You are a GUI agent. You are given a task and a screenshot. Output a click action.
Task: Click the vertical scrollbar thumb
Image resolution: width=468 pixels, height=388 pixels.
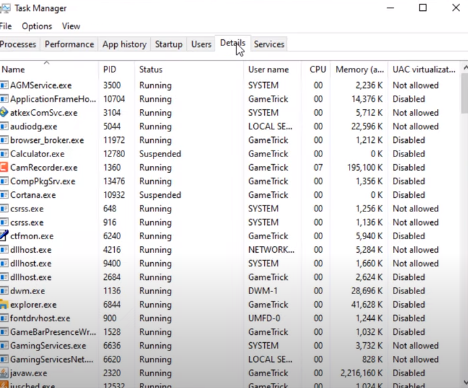[x=464, y=94]
